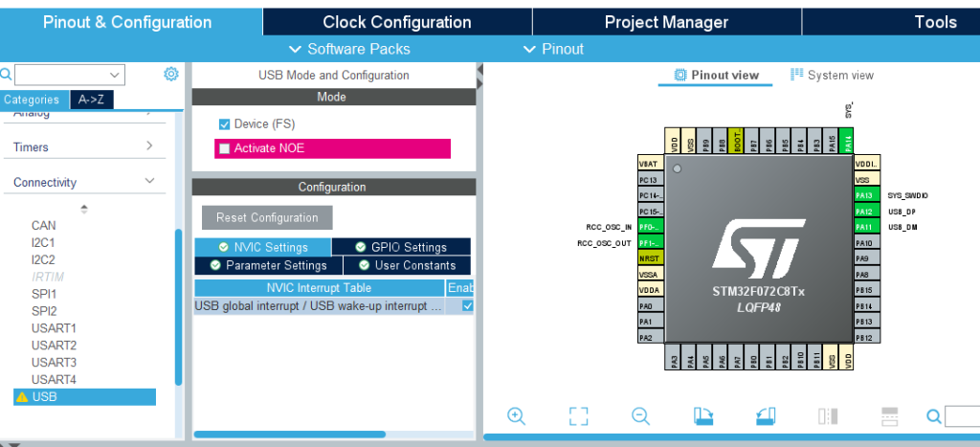Screen dimensions: 980x447
Task: Select pin PA0 on the chip
Action: coord(651,305)
